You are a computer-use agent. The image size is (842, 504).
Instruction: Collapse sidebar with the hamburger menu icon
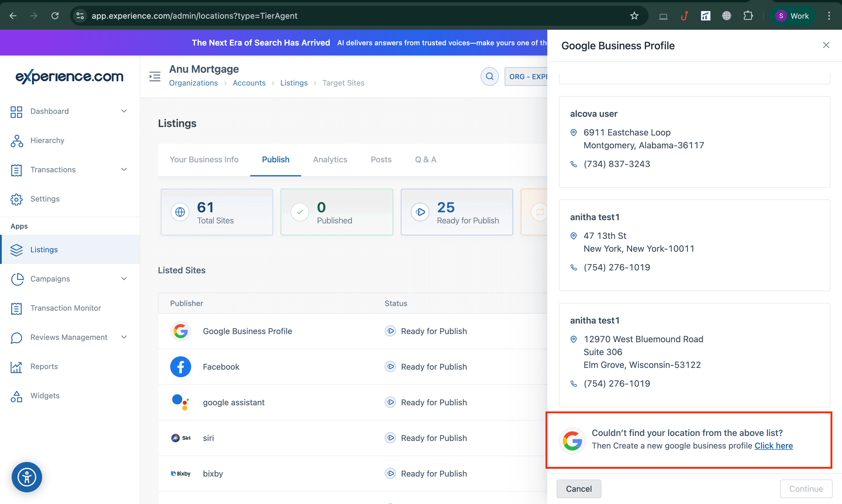(x=155, y=77)
